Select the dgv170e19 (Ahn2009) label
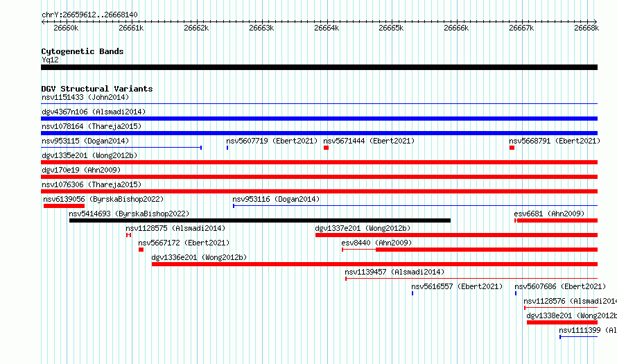Viewport: 617px width, 364px height. click(x=81, y=170)
